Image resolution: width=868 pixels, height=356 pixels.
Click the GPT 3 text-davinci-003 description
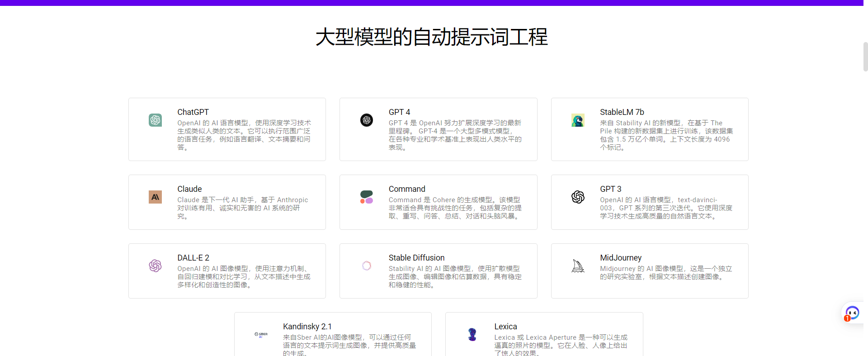(666, 208)
